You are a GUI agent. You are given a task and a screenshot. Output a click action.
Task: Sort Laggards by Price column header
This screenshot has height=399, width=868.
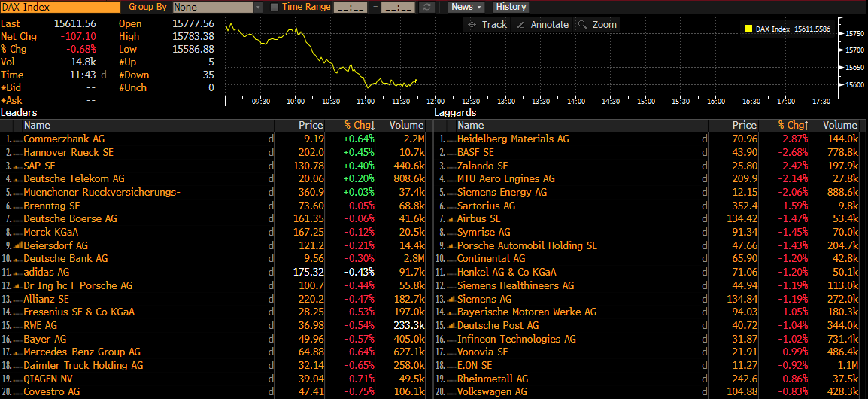click(735, 126)
